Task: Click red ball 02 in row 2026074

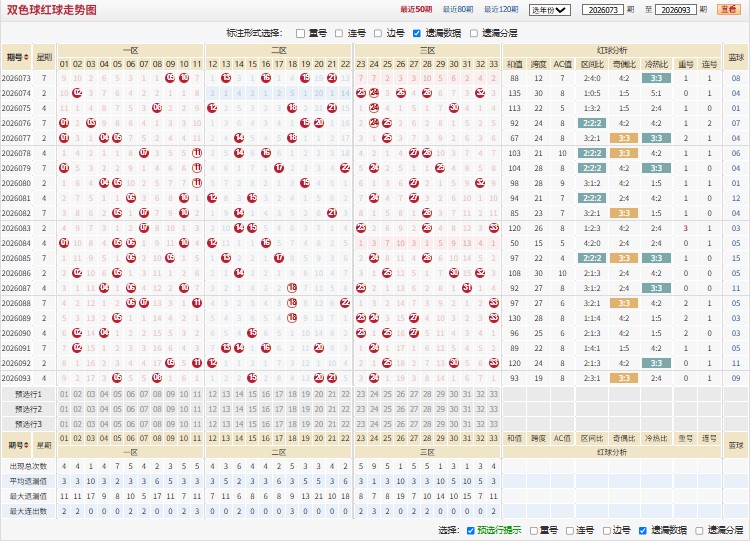Action: point(77,93)
